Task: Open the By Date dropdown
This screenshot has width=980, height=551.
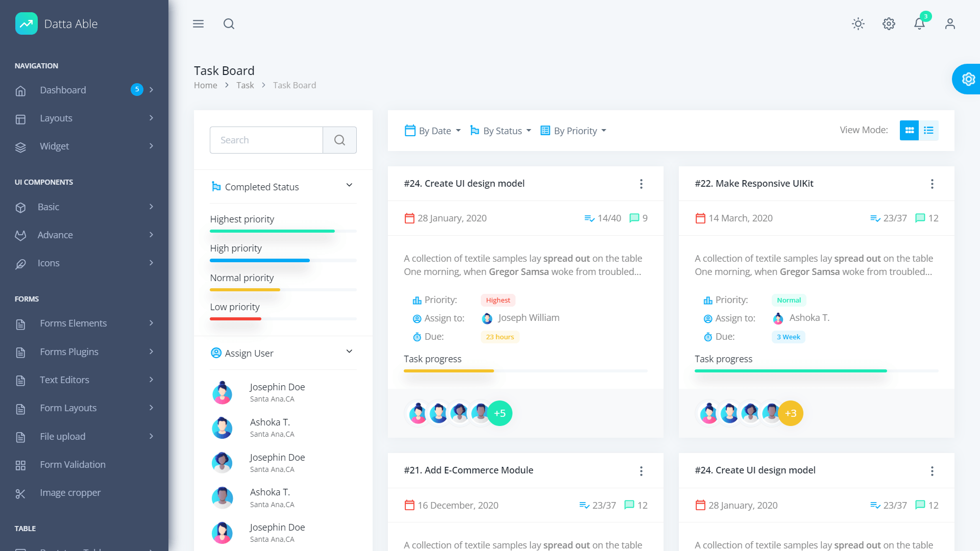Action: (432, 131)
